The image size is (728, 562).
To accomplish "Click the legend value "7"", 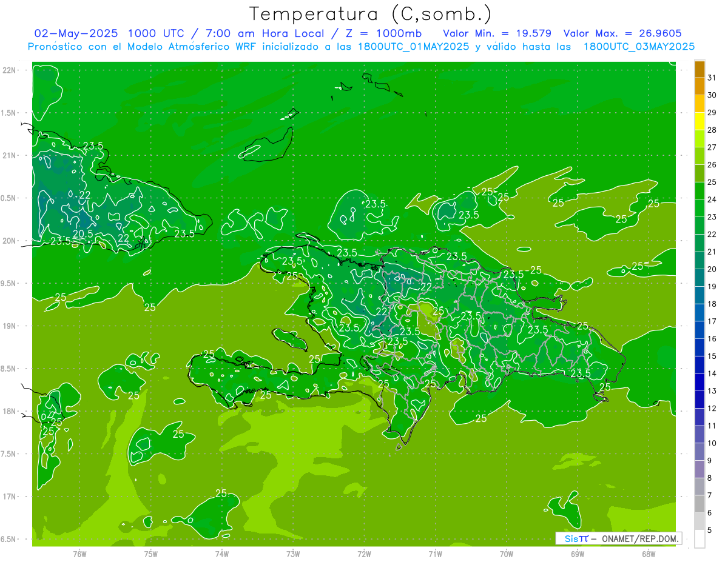I will point(710,496).
